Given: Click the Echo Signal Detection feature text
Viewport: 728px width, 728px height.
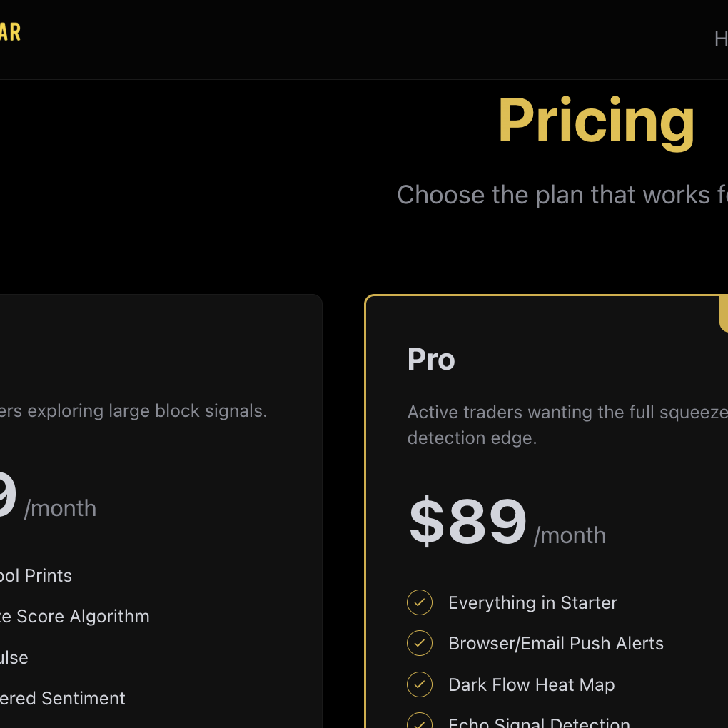Looking at the screenshot, I should tap(539, 722).
